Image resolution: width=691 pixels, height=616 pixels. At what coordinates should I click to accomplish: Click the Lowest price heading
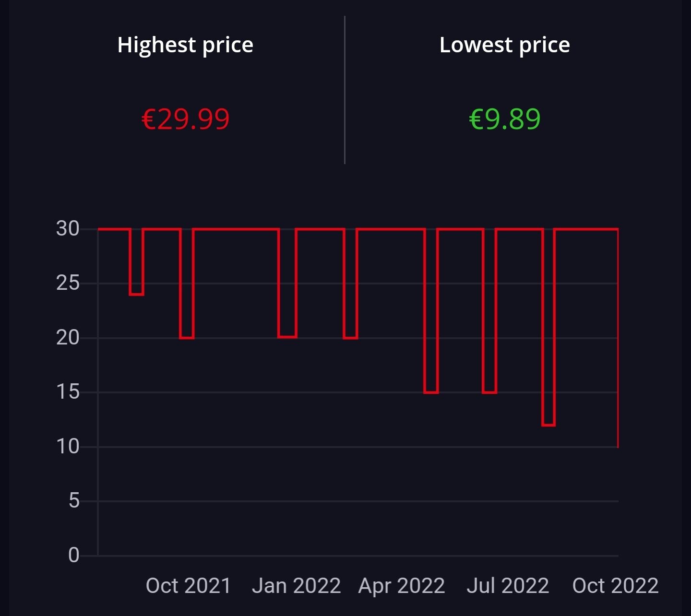click(504, 45)
